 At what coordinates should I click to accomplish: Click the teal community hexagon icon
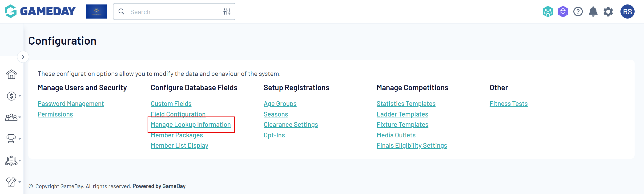click(548, 12)
